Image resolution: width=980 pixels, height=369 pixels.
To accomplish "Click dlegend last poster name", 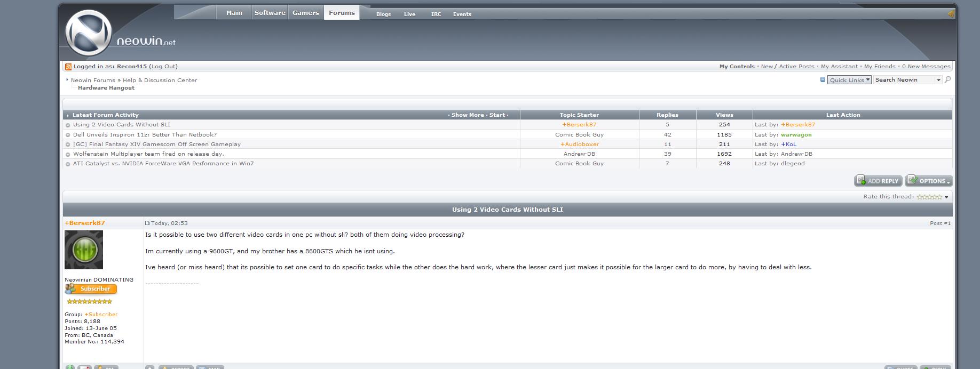I will [x=793, y=164].
